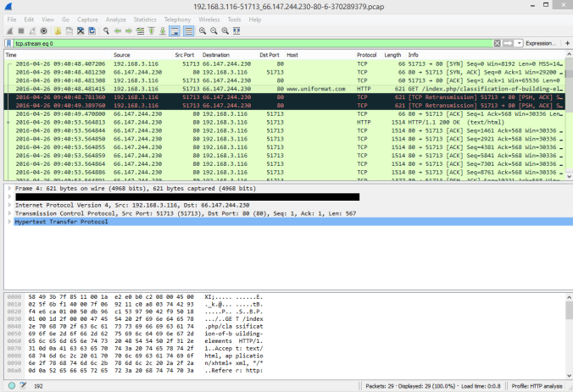The width and height of the screenshot is (573, 392).
Task: Open recent display filters dropdown
Action: coord(519,43)
